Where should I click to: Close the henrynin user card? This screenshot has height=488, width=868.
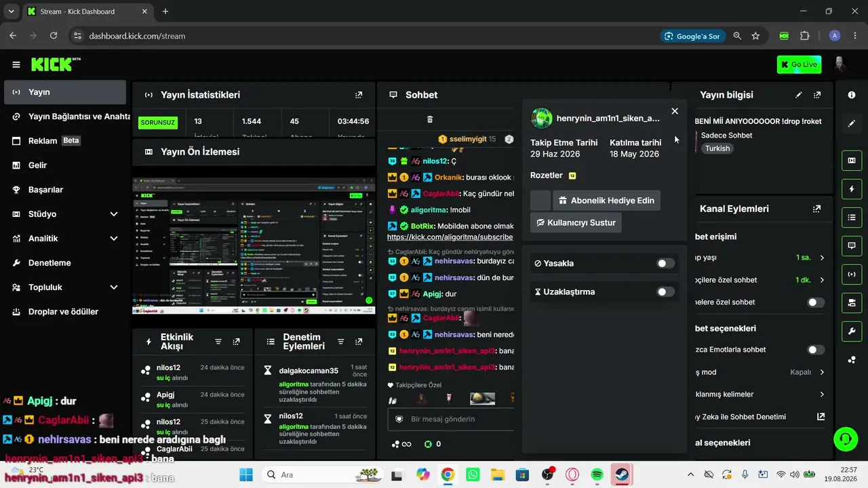[x=675, y=111]
